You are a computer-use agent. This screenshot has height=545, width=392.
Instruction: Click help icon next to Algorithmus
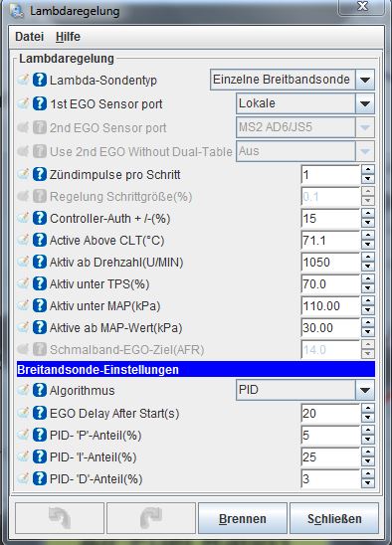click(40, 390)
